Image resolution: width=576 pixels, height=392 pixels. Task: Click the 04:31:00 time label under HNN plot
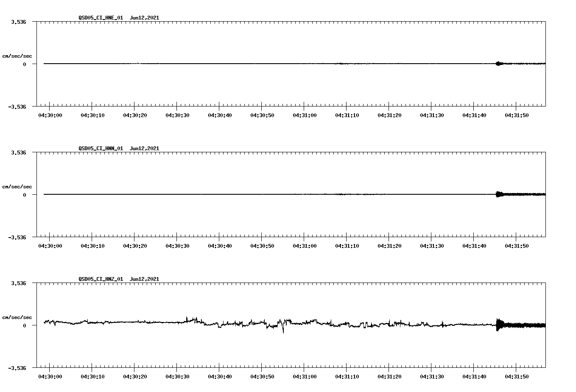305,246
